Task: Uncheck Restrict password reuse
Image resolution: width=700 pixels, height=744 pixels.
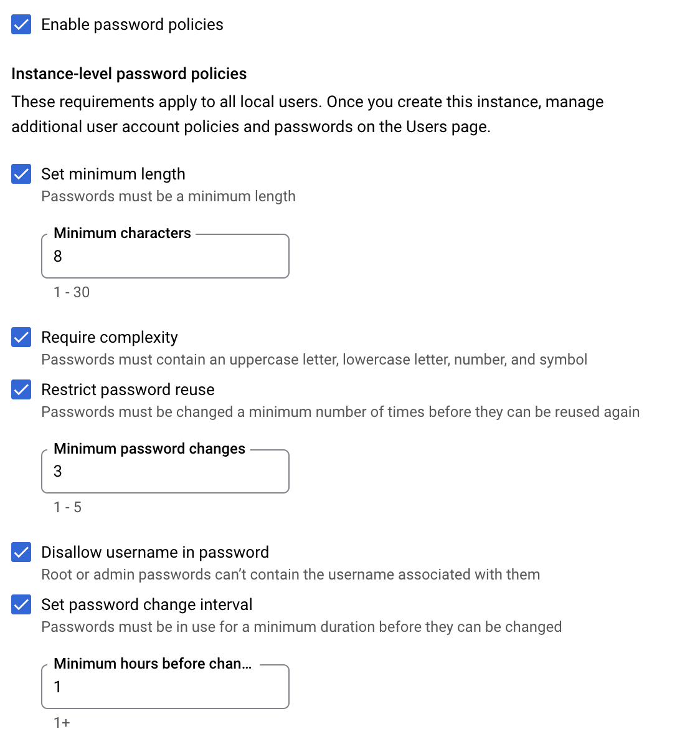Action: tap(21, 389)
